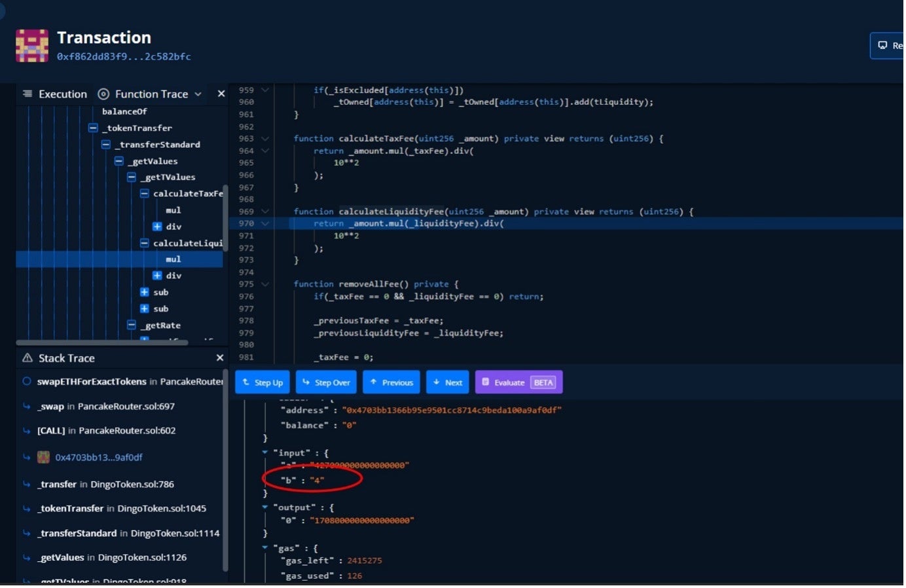Select the balanceOf trace entry
906x588 pixels.
pyautogui.click(x=124, y=112)
